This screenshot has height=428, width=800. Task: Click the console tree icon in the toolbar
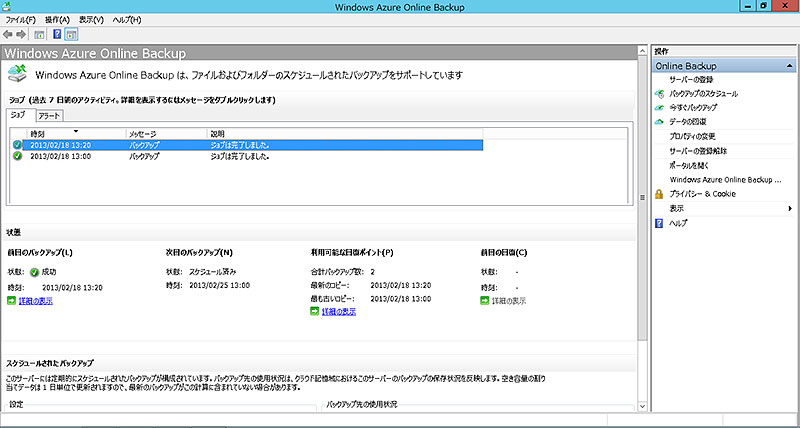pos(39,33)
